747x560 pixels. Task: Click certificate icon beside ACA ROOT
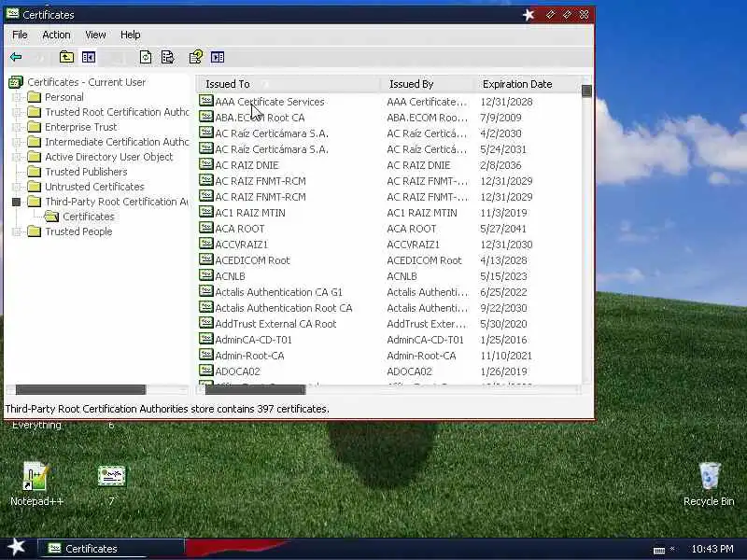click(x=205, y=228)
